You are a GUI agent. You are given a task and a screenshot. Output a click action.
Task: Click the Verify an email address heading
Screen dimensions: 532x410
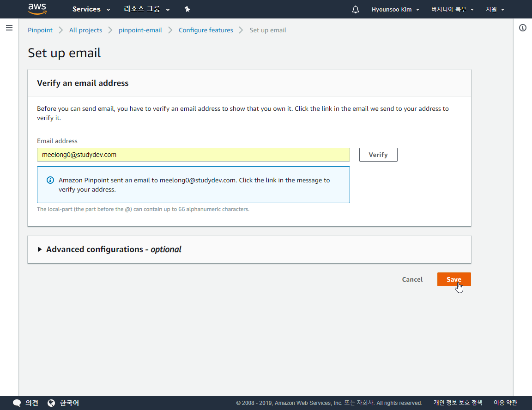83,83
